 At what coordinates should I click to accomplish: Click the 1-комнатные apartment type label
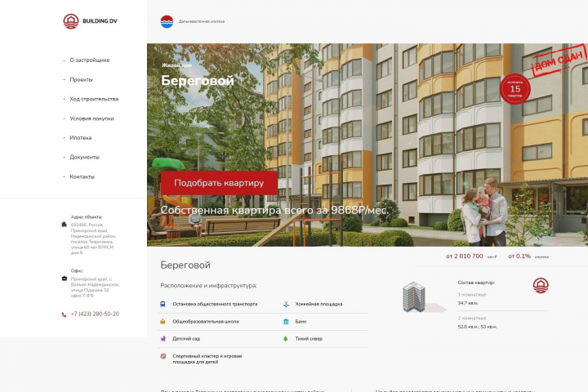click(x=472, y=295)
